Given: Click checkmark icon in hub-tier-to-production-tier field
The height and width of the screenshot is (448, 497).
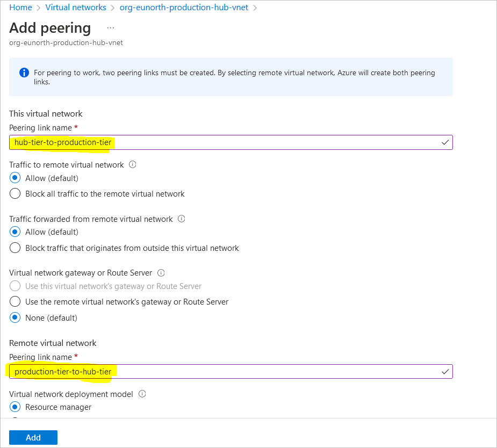Looking at the screenshot, I should click(445, 142).
